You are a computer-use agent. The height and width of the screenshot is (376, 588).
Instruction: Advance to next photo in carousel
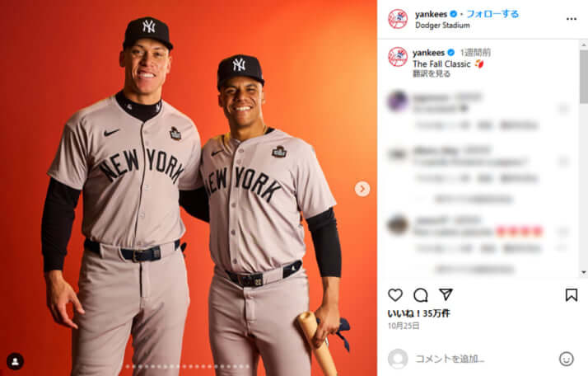(362, 189)
